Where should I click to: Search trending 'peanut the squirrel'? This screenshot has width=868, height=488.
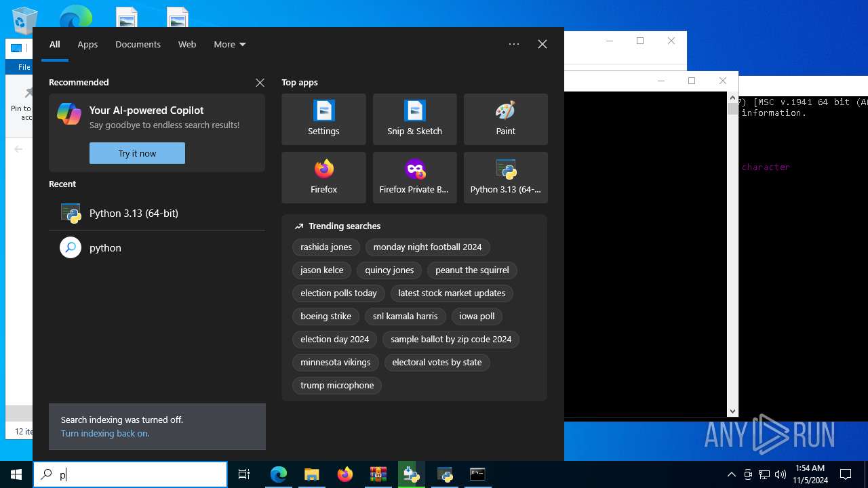(x=472, y=270)
